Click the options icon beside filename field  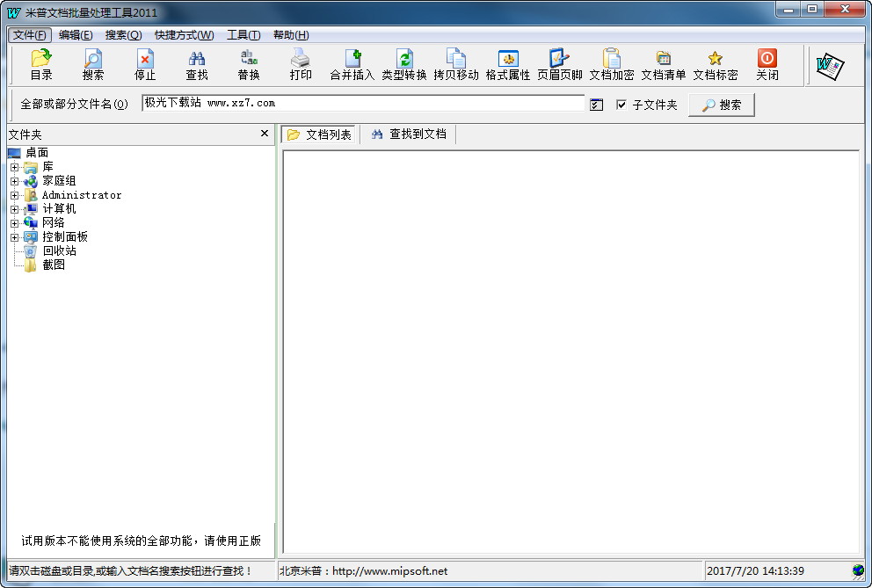(596, 105)
